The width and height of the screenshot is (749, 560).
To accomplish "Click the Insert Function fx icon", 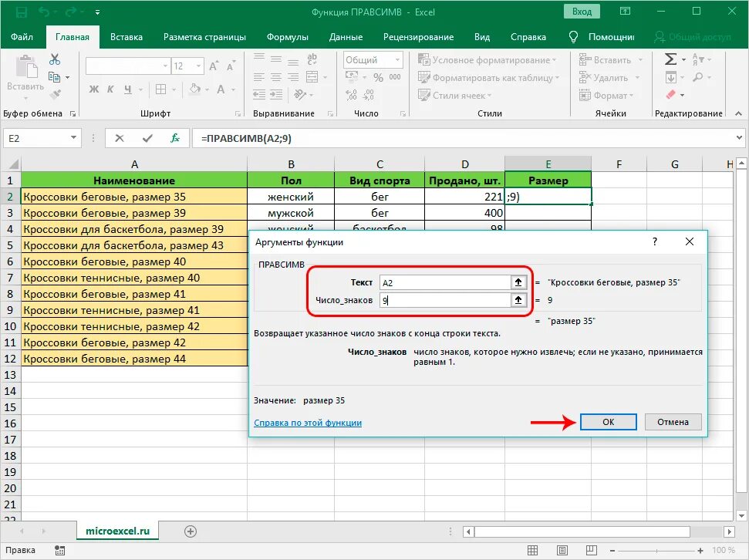I will (175, 139).
